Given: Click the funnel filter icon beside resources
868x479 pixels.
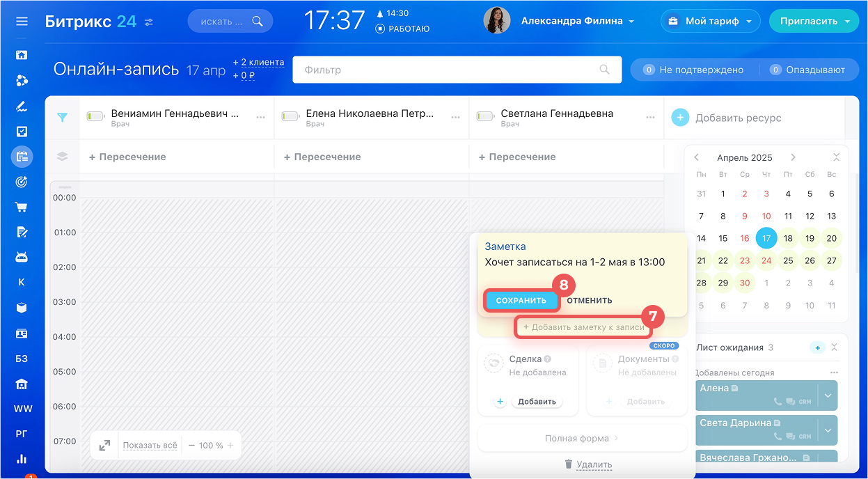Looking at the screenshot, I should [63, 118].
